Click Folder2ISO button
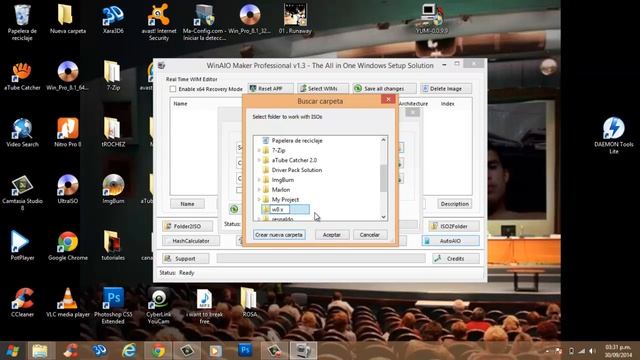This screenshot has width=640, height=360. point(187,226)
